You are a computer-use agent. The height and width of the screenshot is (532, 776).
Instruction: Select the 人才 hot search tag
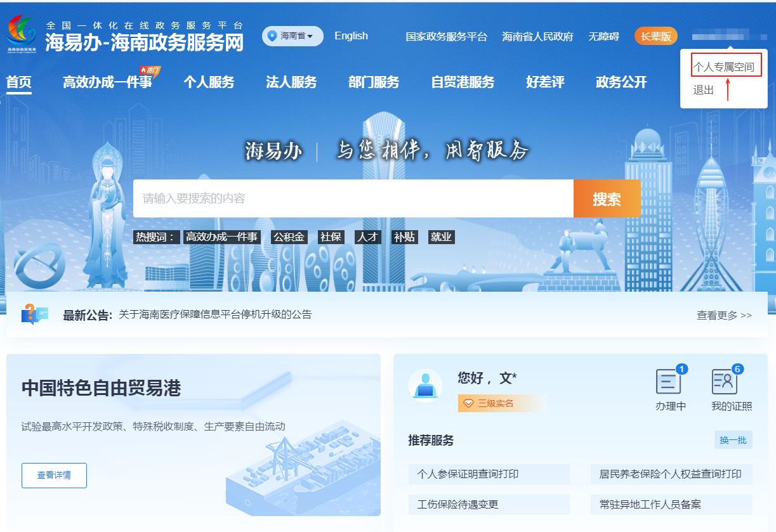367,237
